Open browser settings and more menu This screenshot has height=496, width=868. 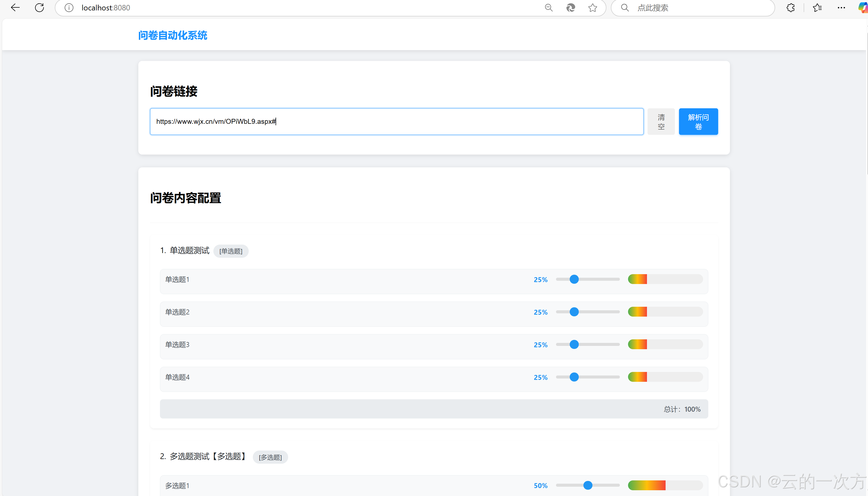coord(841,7)
